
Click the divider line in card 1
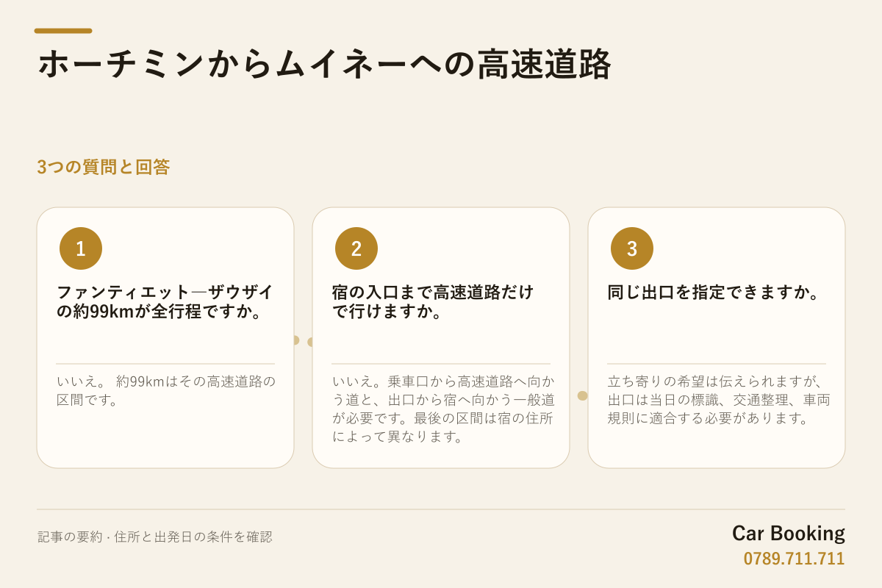[165, 364]
